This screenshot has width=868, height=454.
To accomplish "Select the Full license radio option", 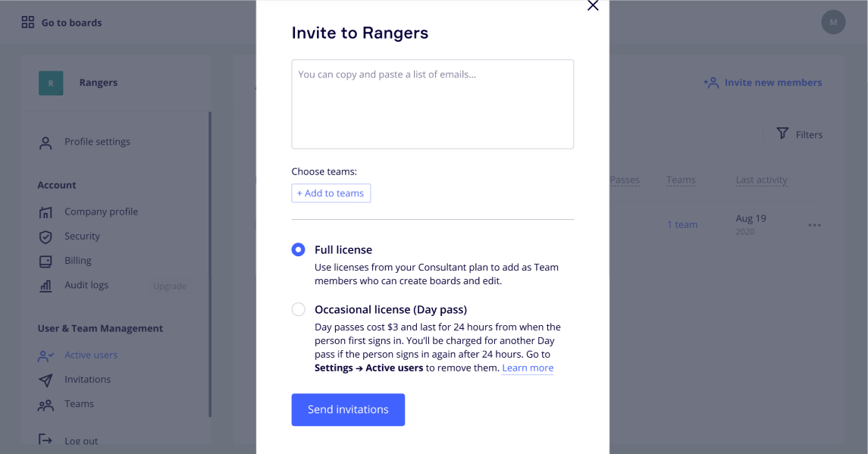I will (x=299, y=250).
